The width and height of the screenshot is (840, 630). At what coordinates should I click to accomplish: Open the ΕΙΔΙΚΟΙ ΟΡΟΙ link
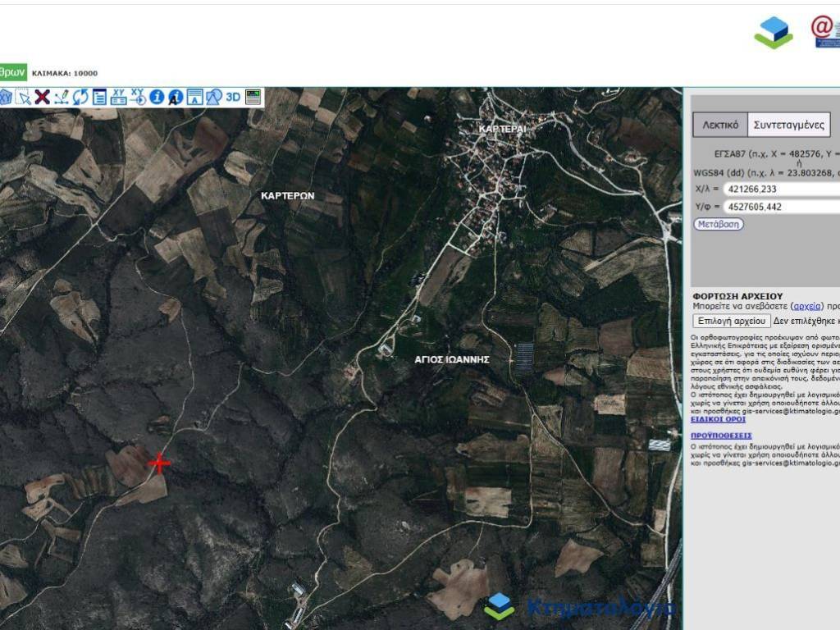point(718,419)
